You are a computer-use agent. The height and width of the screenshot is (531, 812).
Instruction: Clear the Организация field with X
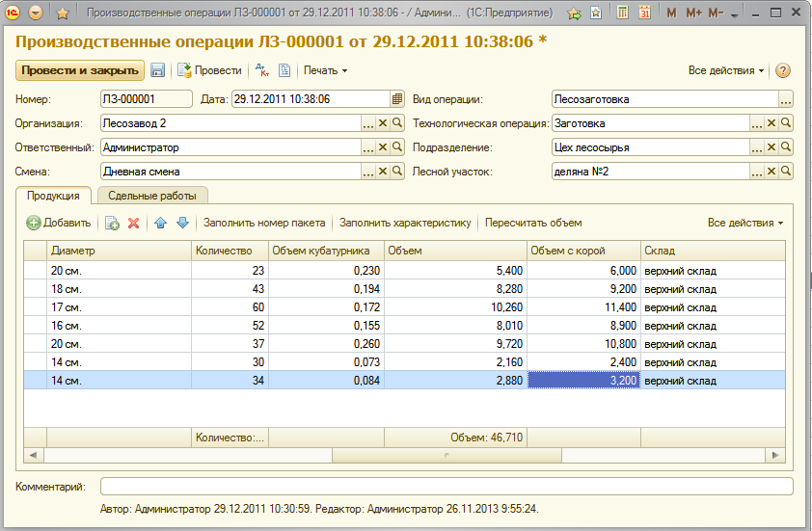[x=383, y=123]
